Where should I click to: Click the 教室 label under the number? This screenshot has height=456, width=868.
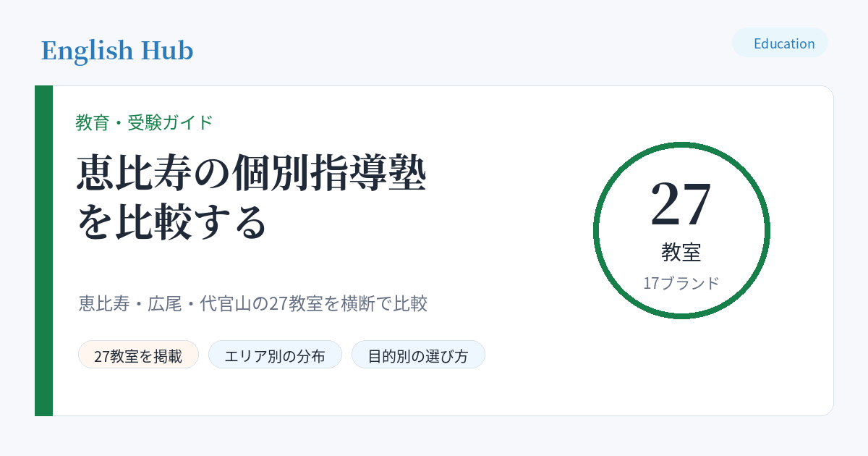coord(681,252)
